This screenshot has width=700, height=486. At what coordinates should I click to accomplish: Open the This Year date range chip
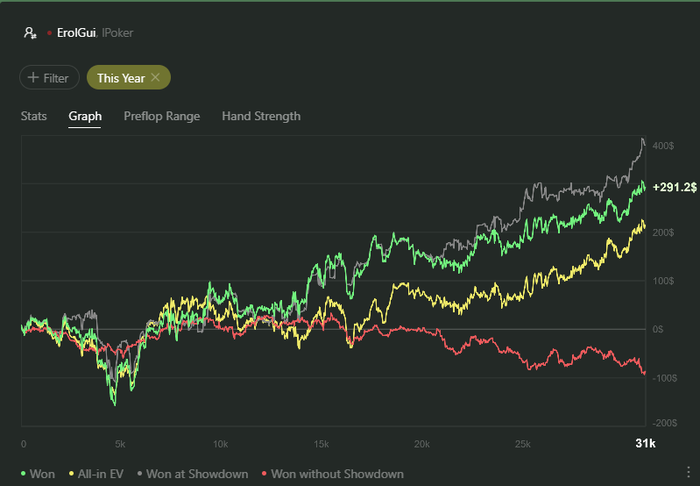click(120, 77)
